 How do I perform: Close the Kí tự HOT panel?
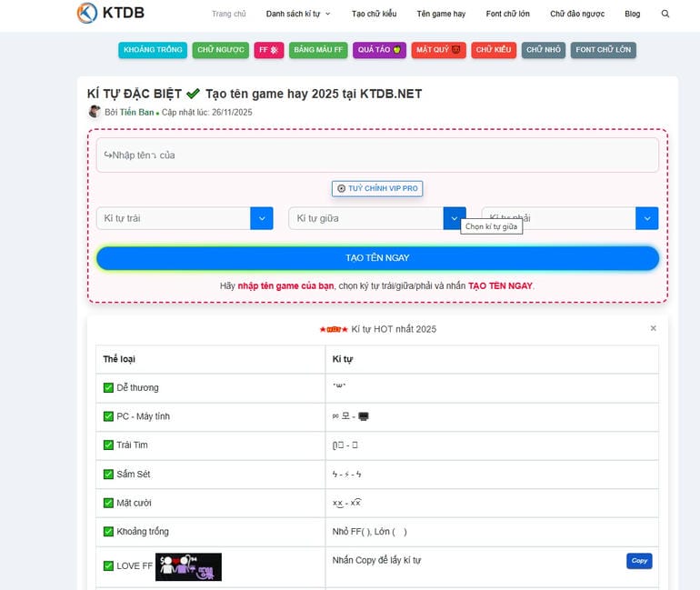[x=653, y=328]
